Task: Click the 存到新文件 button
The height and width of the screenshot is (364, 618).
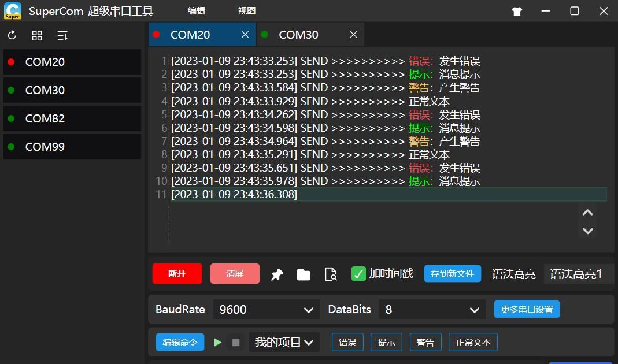Action: point(453,274)
